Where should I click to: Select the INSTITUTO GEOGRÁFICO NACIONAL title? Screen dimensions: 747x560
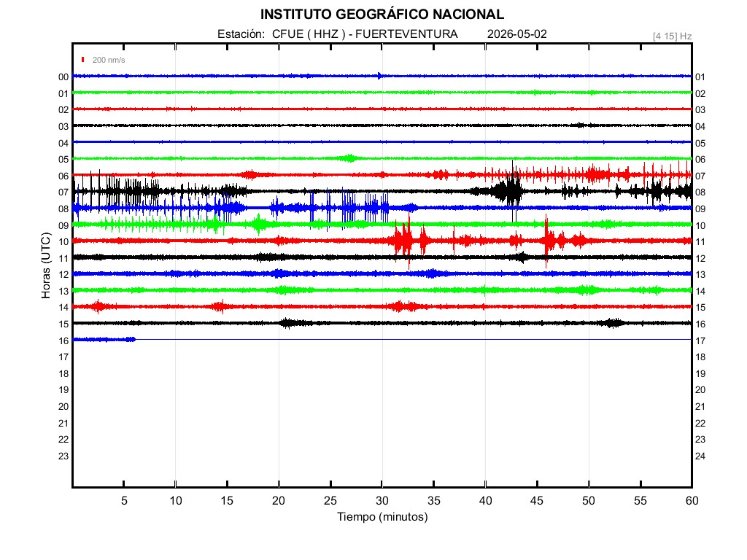382,15
